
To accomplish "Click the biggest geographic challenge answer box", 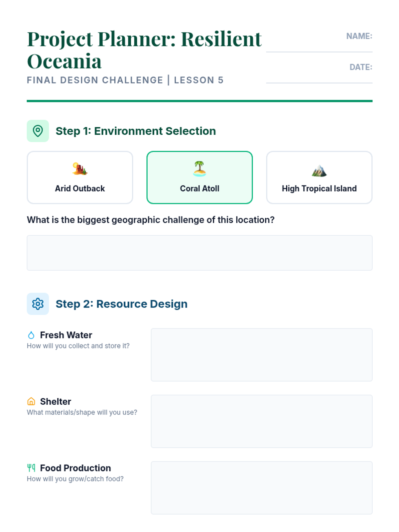I will point(199,253).
